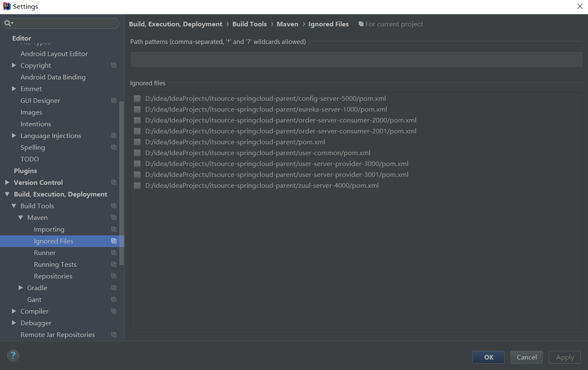Click 'Build Tools' in breadcrumb
This screenshot has width=588, height=370.
[249, 24]
